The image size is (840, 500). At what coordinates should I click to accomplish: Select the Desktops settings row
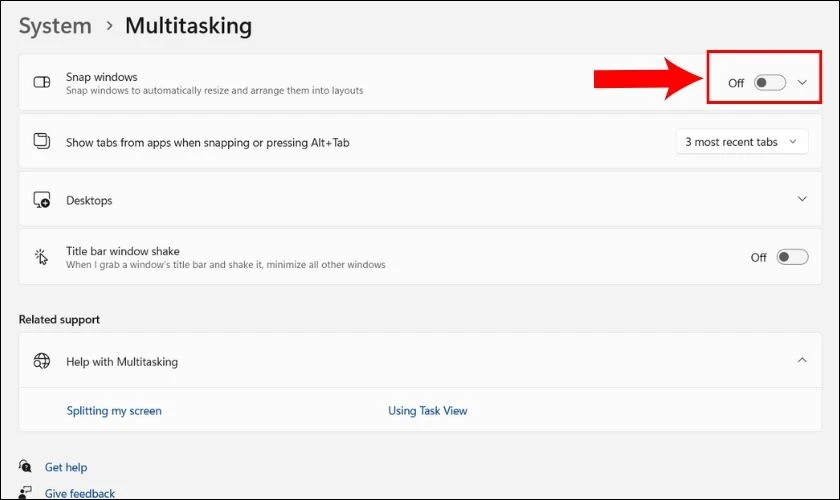[x=420, y=199]
